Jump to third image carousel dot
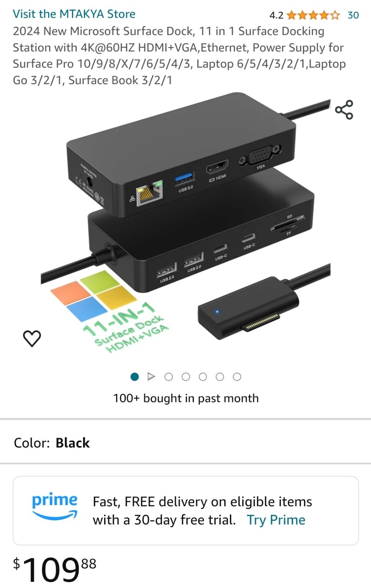The width and height of the screenshot is (371, 588). tap(168, 377)
